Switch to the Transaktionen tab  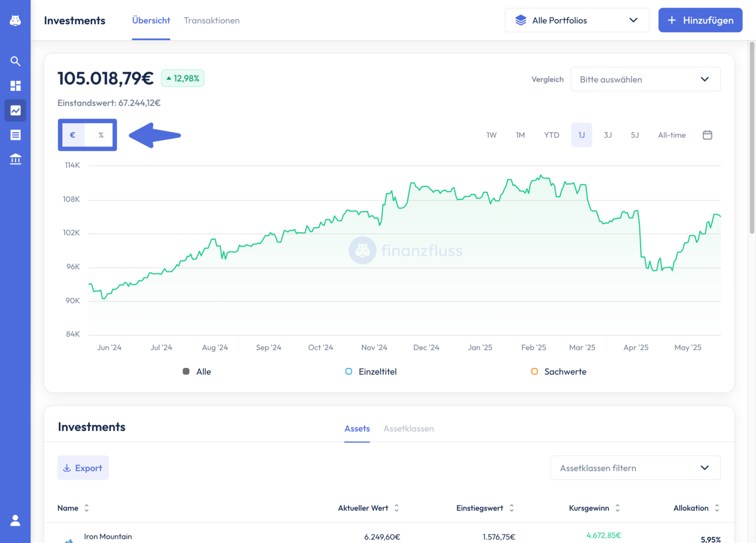(x=211, y=21)
